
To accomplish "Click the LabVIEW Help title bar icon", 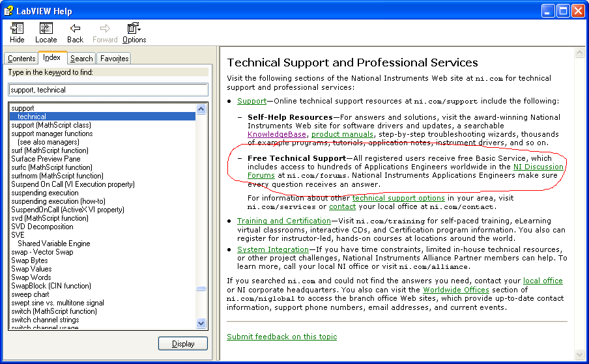I will 8,11.
